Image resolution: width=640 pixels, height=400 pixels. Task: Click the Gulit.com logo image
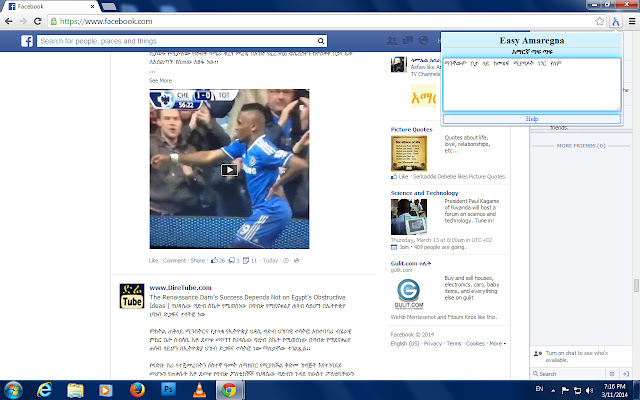click(x=409, y=293)
